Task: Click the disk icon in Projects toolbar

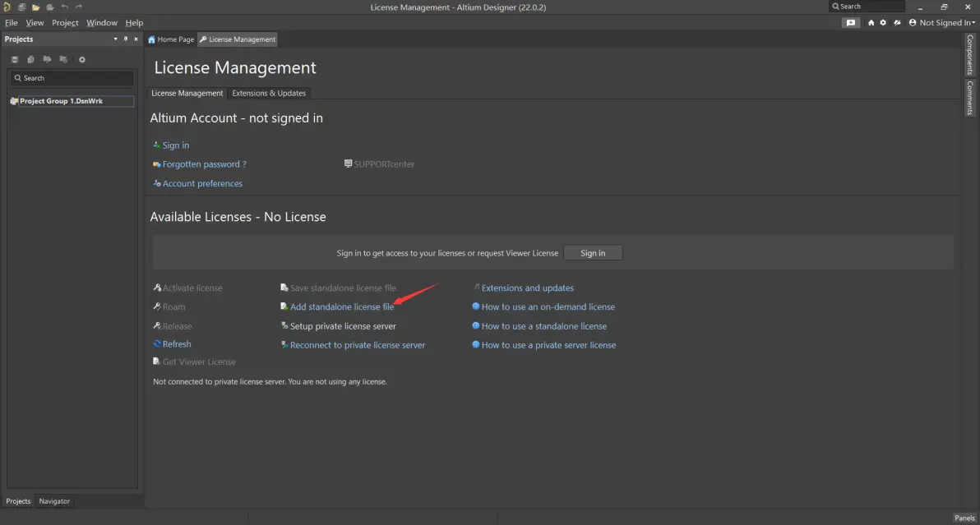Action: click(x=15, y=59)
